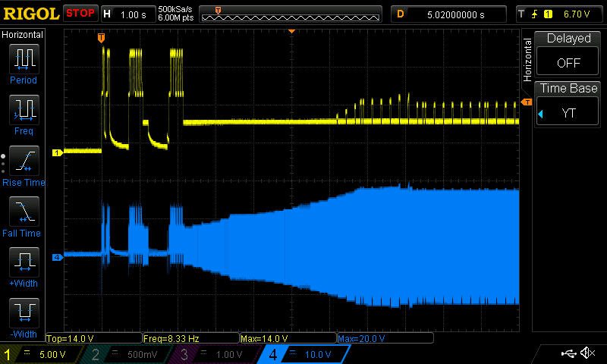Click the blue Max=20.0 V measurement result
The width and height of the screenshot is (607, 364).
pos(362,338)
